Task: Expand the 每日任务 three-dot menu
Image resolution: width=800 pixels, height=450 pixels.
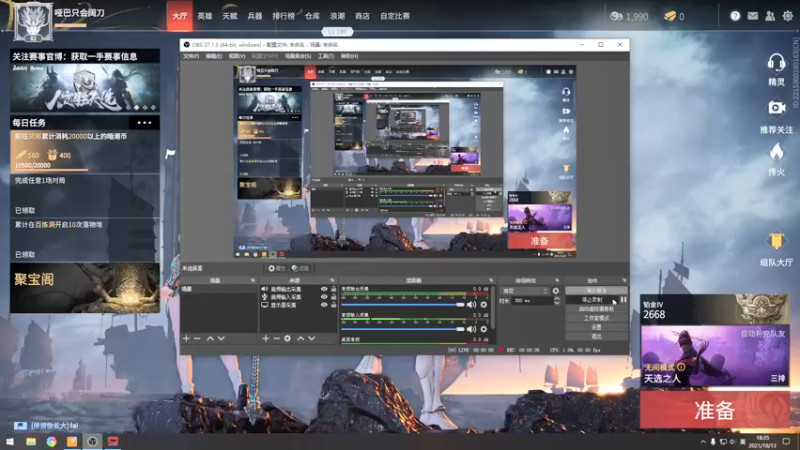Action: coord(146,123)
